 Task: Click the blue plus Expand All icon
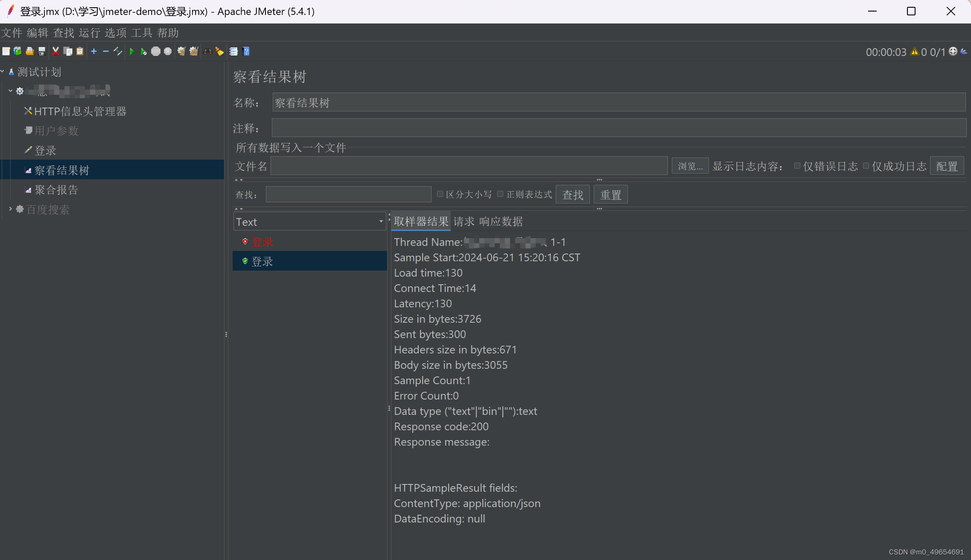click(94, 52)
